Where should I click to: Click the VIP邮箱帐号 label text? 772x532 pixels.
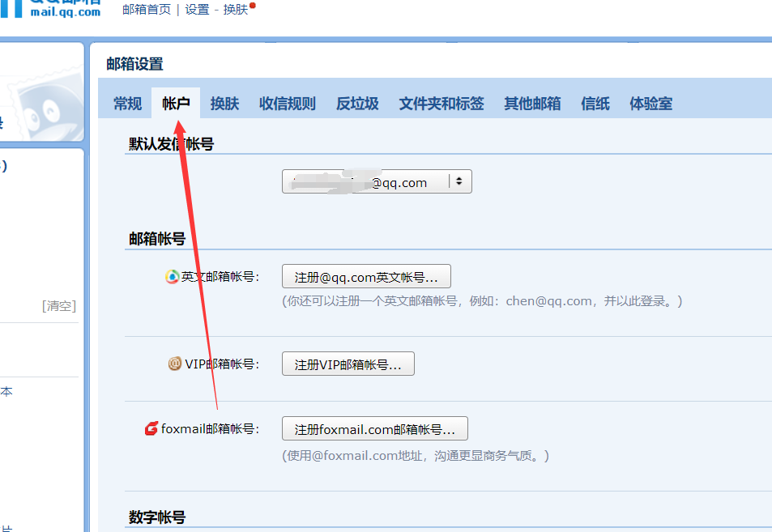click(x=222, y=364)
